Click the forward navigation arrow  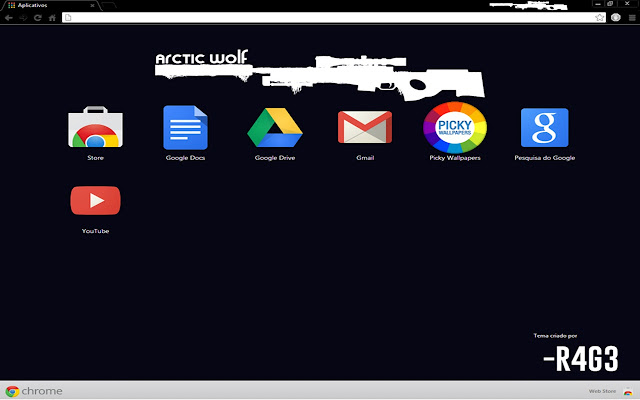[x=22, y=18]
